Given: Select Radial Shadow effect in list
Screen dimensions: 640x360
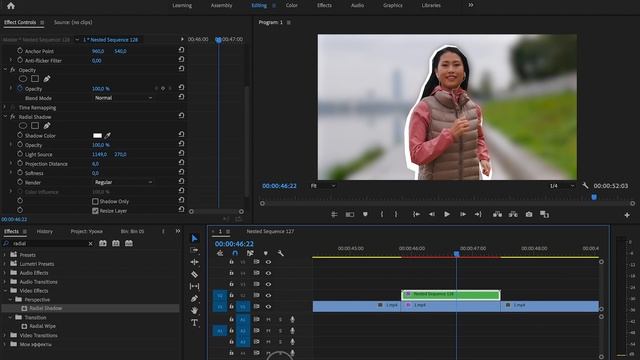Looking at the screenshot, I should [x=90, y=308].
